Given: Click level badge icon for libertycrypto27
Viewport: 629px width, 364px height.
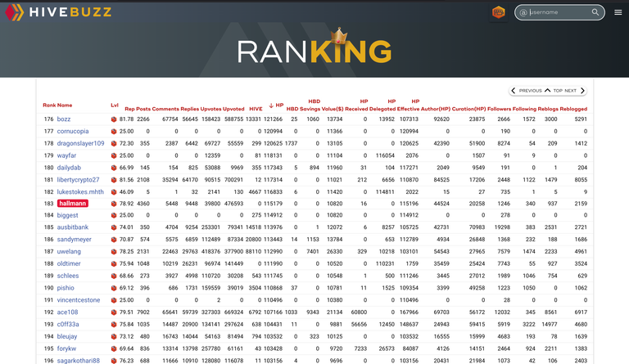Looking at the screenshot, I should tap(114, 180).
